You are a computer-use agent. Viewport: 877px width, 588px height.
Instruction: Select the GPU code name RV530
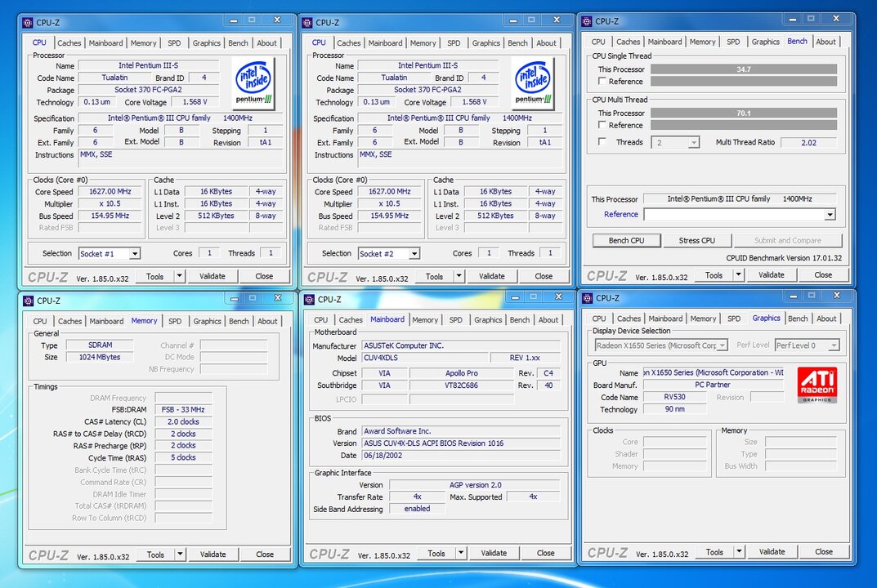pos(674,398)
